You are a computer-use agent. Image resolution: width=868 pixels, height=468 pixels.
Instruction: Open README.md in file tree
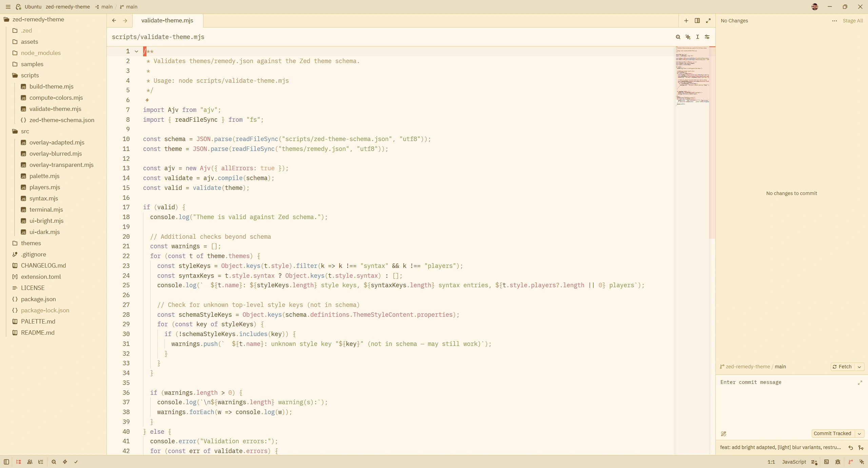coord(53,333)
